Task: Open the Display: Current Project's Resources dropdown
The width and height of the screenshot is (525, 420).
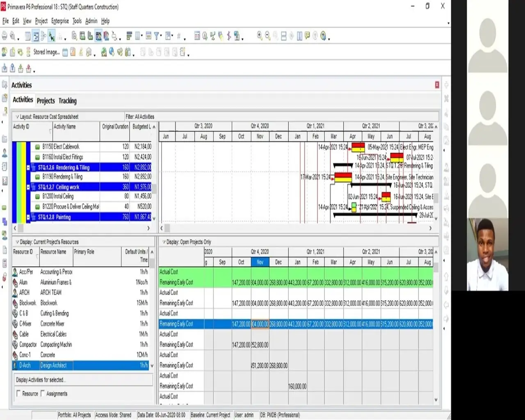Action: tap(17, 242)
